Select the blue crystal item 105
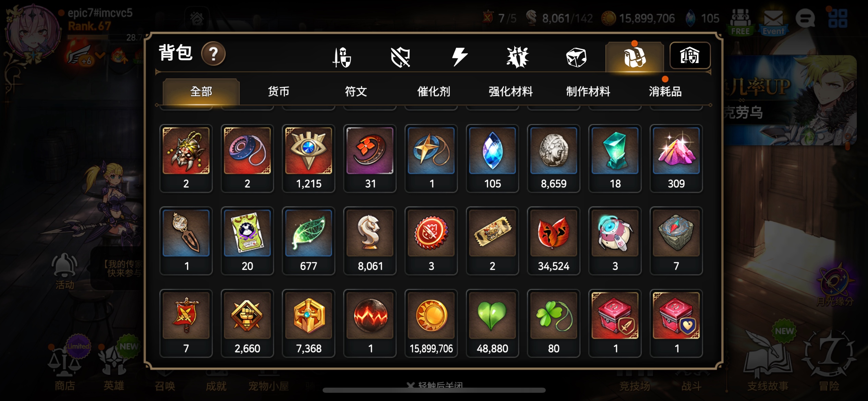This screenshot has width=868, height=401. pyautogui.click(x=492, y=158)
